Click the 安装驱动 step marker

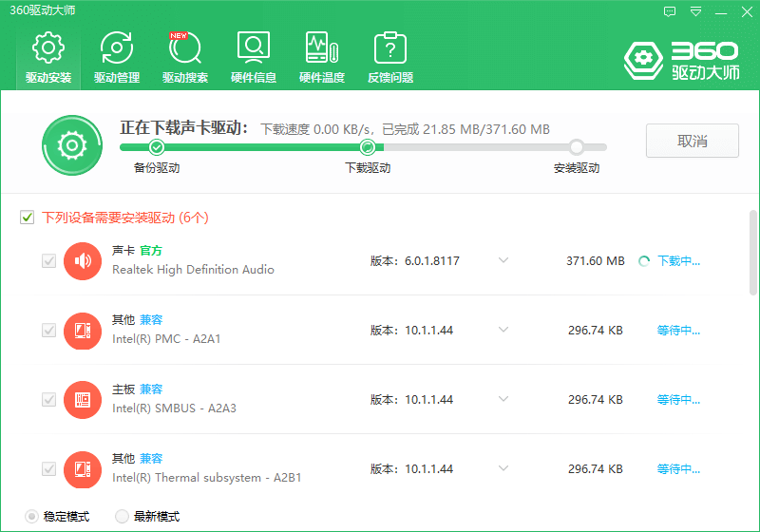577,147
